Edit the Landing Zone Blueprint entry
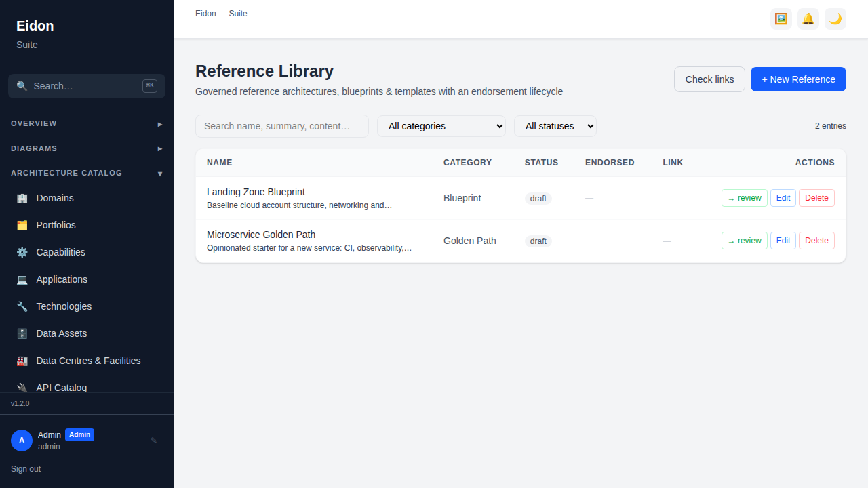 tap(783, 198)
